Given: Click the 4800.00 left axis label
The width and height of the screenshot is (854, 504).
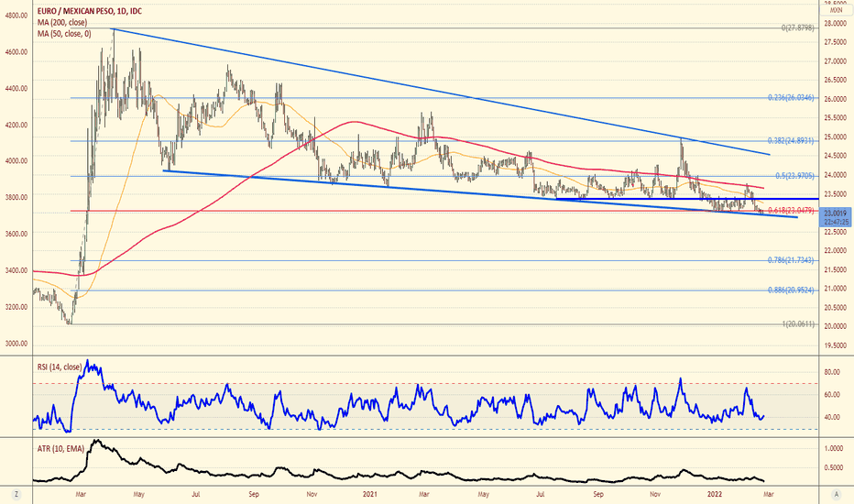Looking at the screenshot, I should (x=16, y=16).
